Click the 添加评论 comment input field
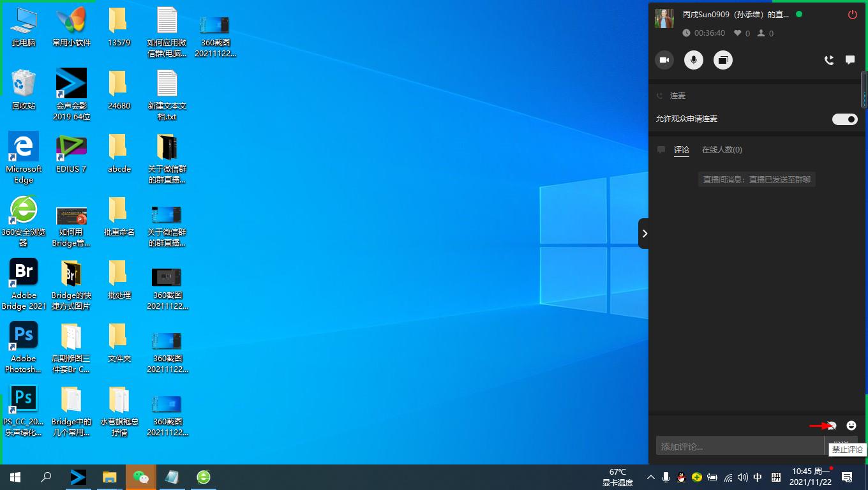The height and width of the screenshot is (490, 868). tap(739, 447)
